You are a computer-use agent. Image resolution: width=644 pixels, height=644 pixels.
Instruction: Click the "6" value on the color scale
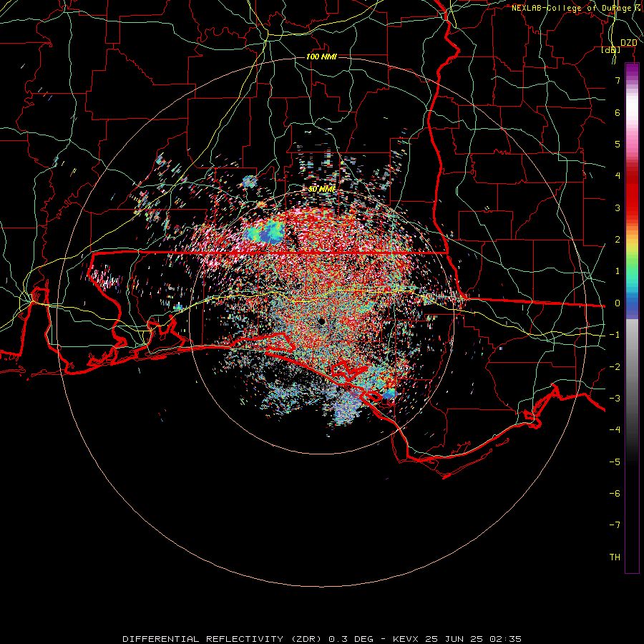pyautogui.click(x=618, y=112)
